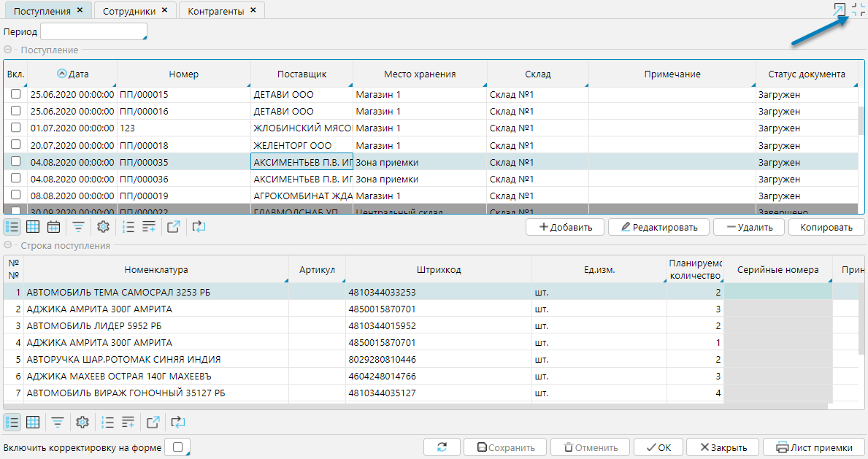Open gear settings in Поступление toolbar
Viewport: 868px width, 459px height.
click(x=103, y=227)
